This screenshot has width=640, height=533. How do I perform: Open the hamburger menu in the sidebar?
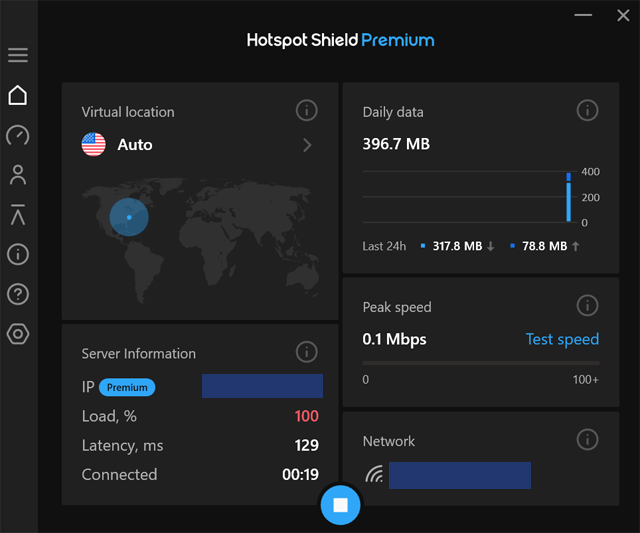tap(18, 55)
